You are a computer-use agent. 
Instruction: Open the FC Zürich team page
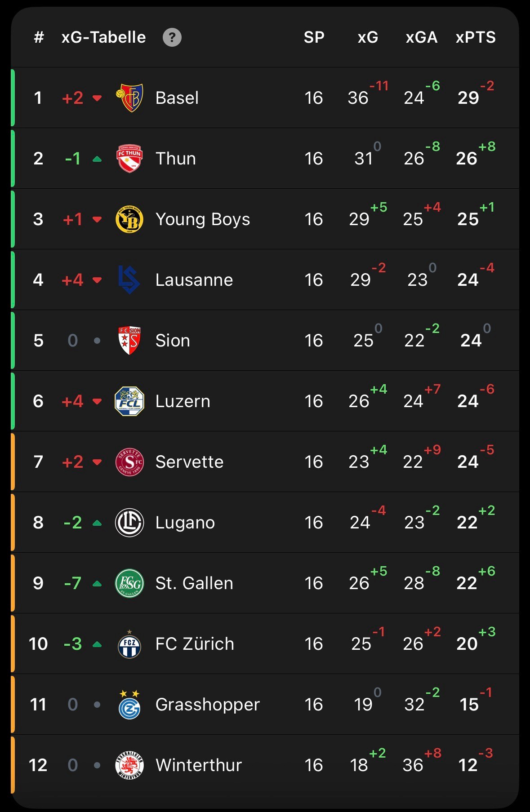click(x=195, y=643)
